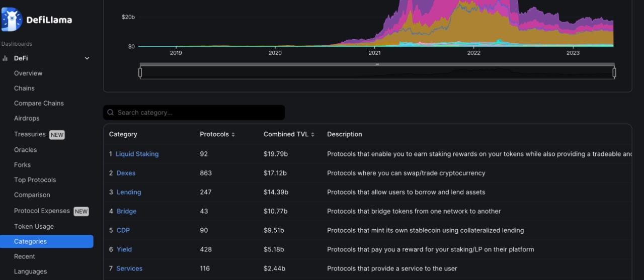
Task: Click the right handle of chart range slider
Action: point(614,72)
